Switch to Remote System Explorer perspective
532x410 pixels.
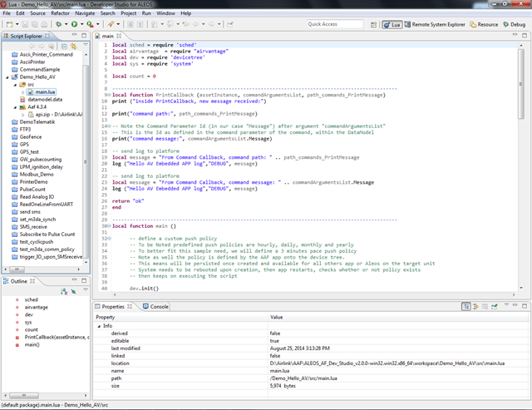[x=435, y=25]
